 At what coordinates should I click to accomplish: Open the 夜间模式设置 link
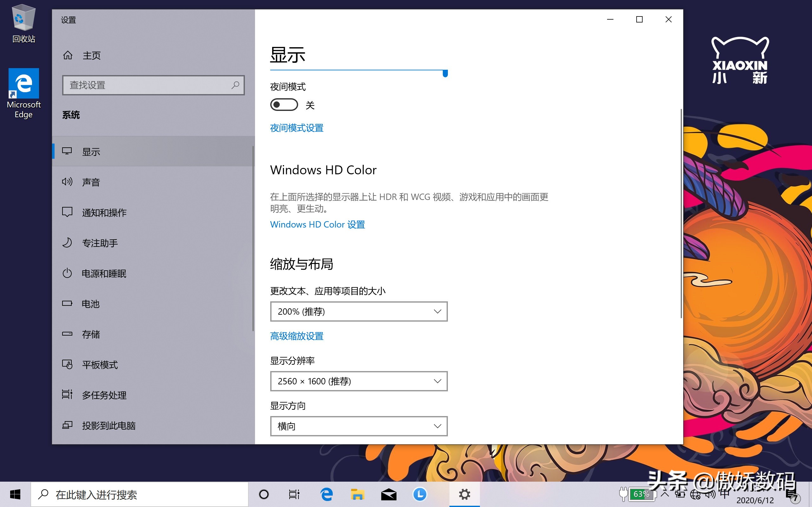click(297, 128)
